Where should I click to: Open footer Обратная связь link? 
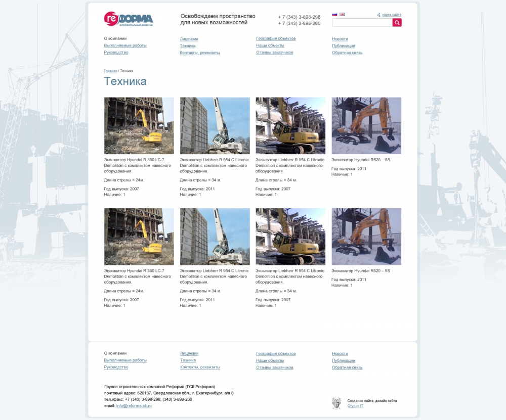tap(347, 367)
